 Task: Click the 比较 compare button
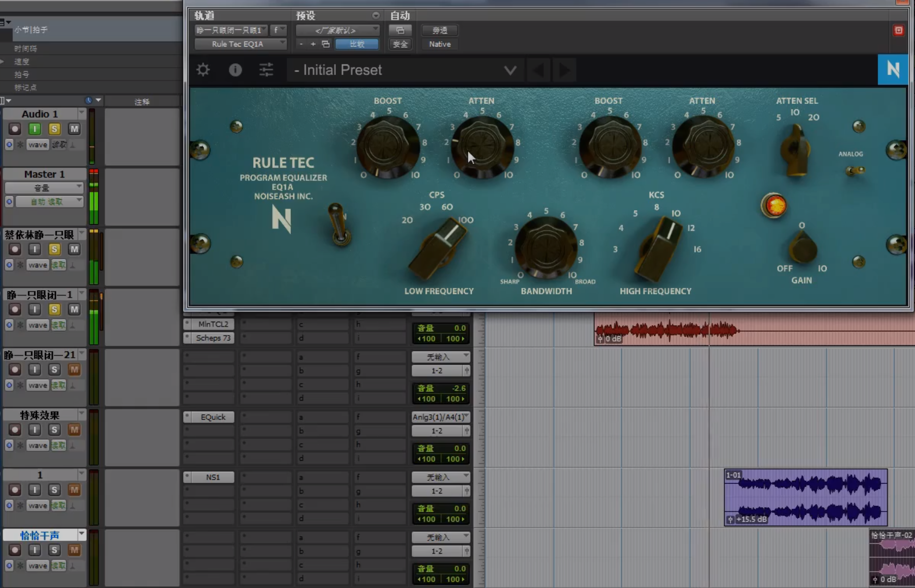(357, 44)
